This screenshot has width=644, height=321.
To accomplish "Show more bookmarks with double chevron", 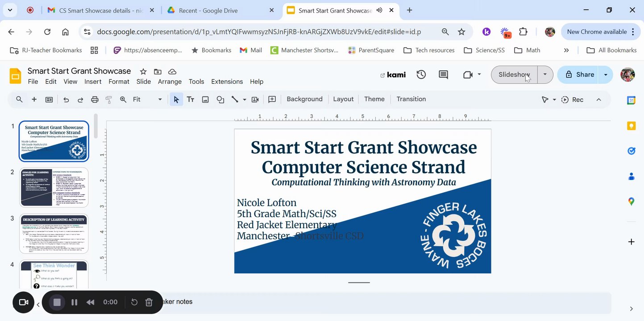I will [566, 50].
